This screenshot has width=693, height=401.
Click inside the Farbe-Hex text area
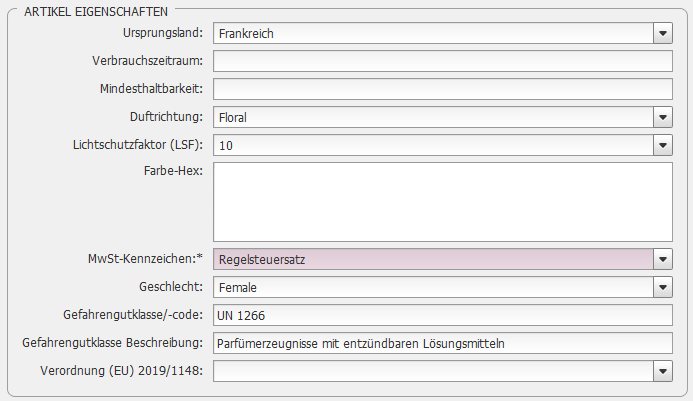[443, 202]
